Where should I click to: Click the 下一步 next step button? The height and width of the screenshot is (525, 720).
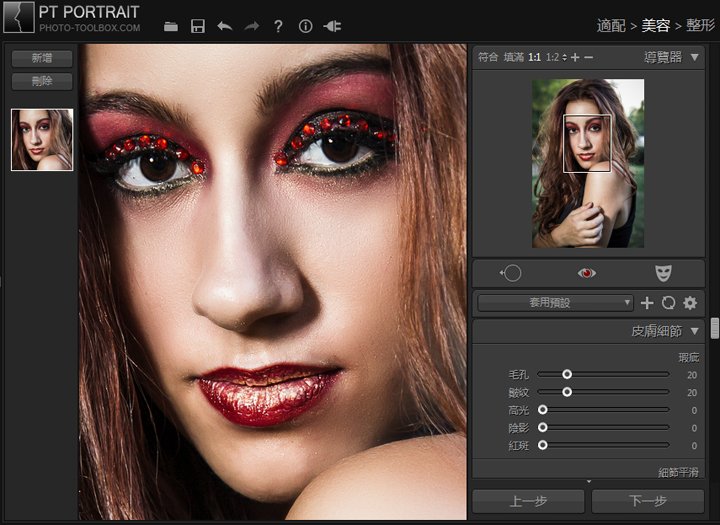pyautogui.click(x=647, y=501)
